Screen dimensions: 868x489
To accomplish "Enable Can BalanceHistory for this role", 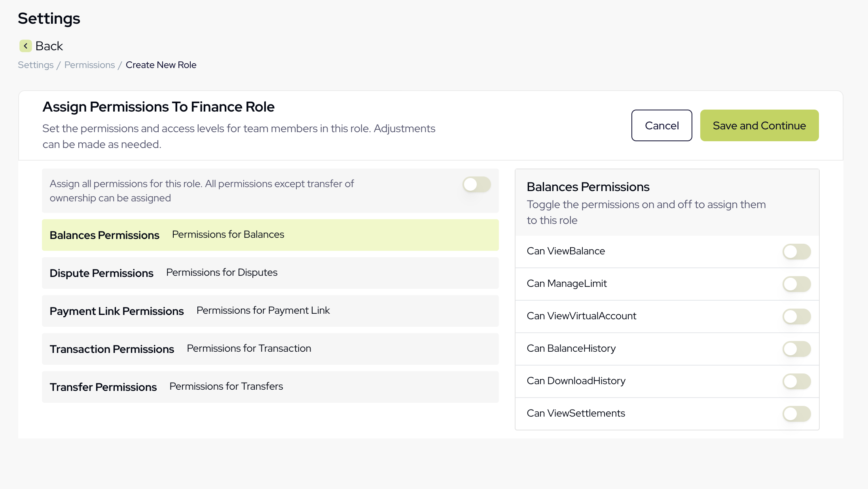I will (x=796, y=349).
